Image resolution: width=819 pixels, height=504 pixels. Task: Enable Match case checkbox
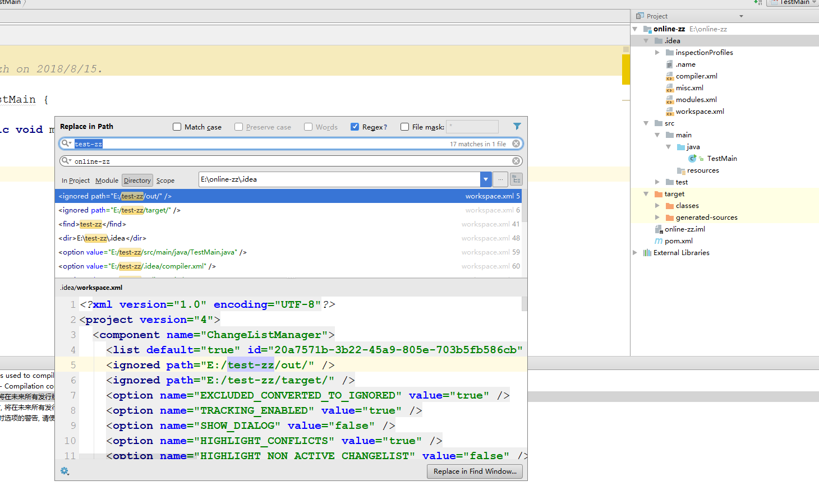point(177,127)
